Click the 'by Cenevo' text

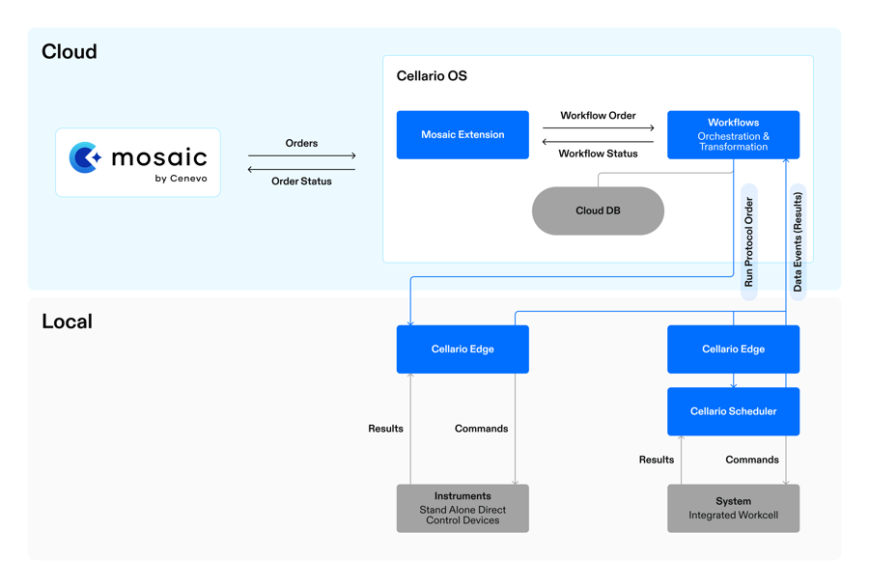[x=182, y=179]
